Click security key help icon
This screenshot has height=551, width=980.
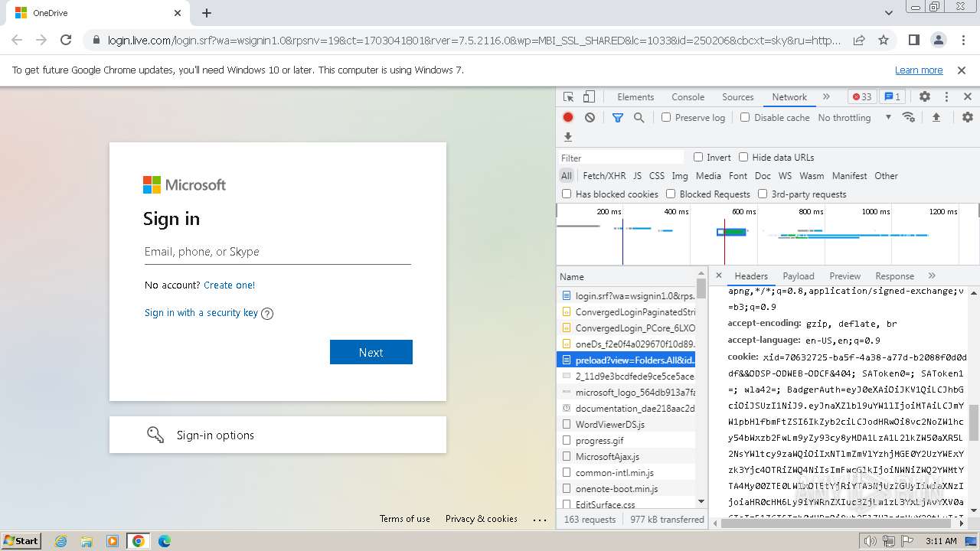(x=267, y=313)
